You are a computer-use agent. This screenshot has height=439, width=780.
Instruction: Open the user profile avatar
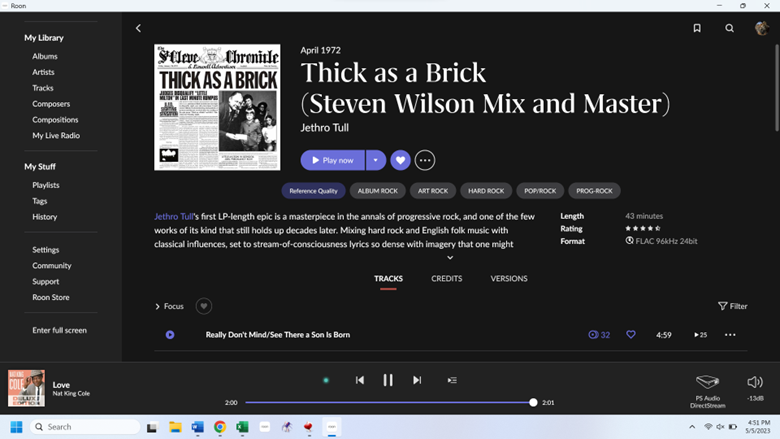pos(762,28)
